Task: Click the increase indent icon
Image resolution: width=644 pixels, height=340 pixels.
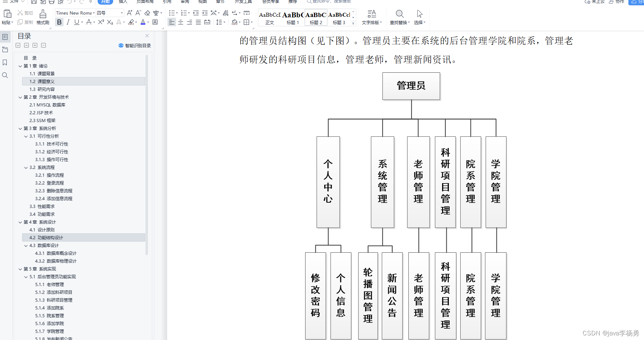Action: click(205, 13)
